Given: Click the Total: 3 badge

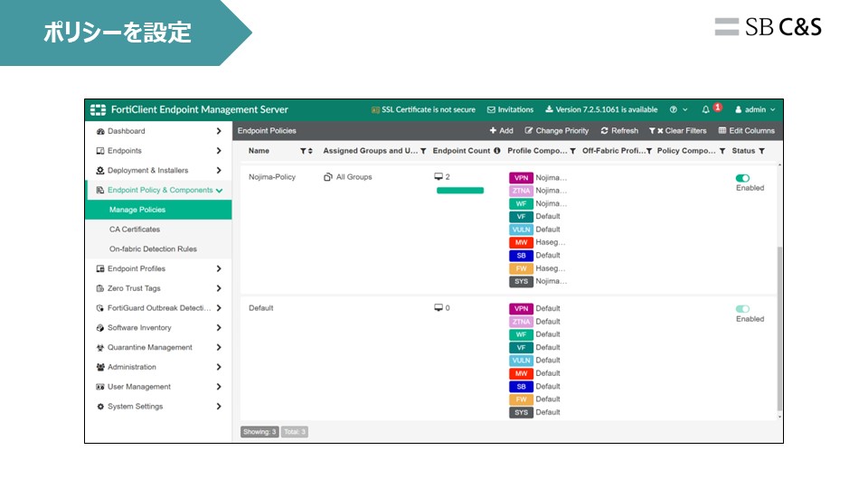Looking at the screenshot, I should [295, 432].
